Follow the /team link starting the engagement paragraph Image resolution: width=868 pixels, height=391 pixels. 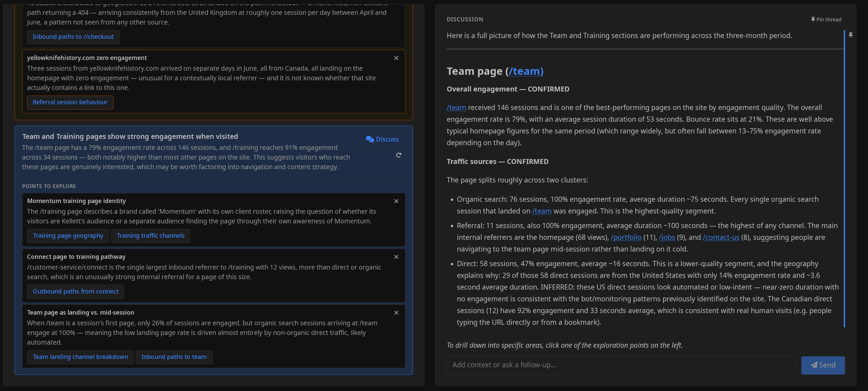tap(456, 107)
